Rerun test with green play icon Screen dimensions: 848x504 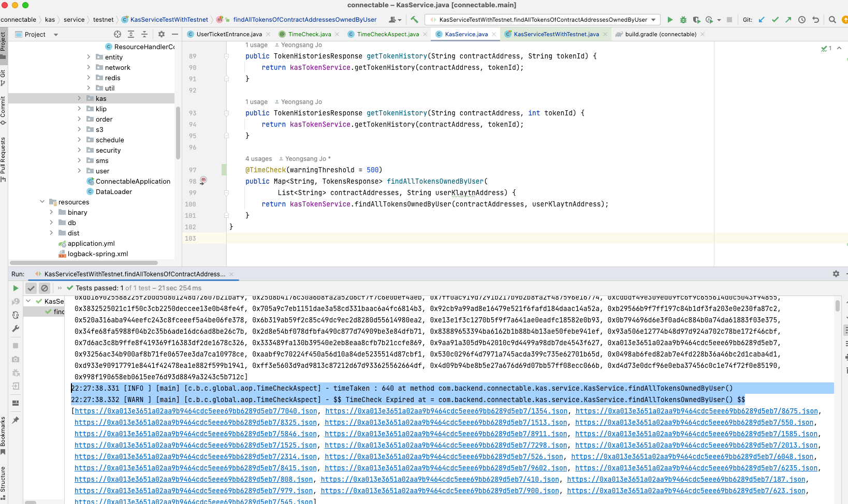point(16,288)
